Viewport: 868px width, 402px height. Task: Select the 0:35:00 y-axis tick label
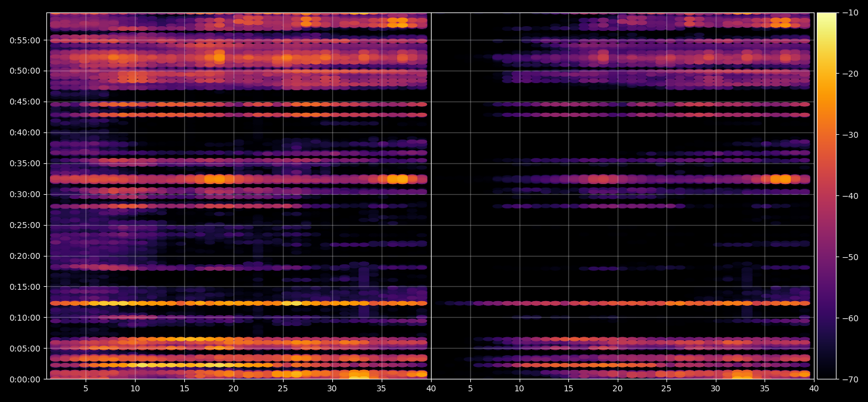click(26, 163)
